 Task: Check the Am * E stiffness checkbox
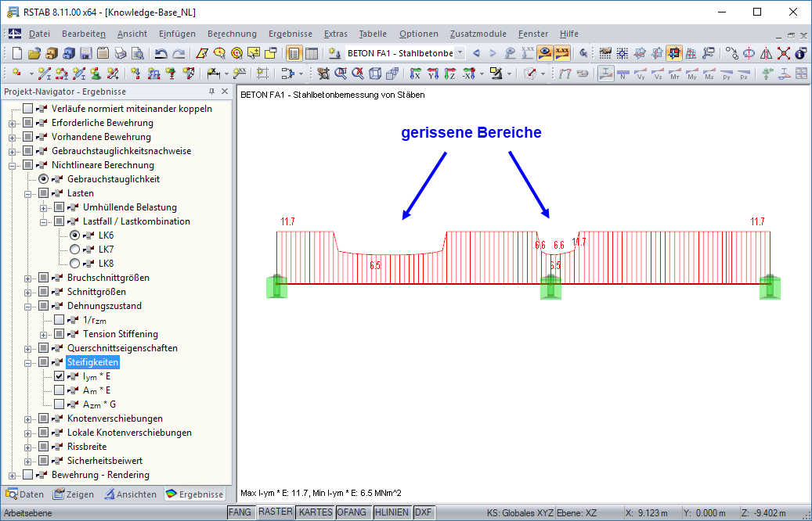(59, 390)
